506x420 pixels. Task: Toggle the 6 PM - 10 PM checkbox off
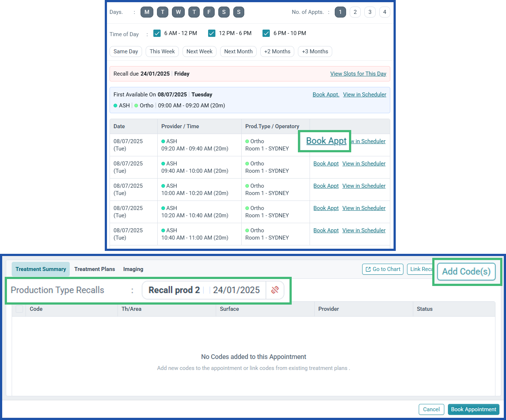coord(266,33)
